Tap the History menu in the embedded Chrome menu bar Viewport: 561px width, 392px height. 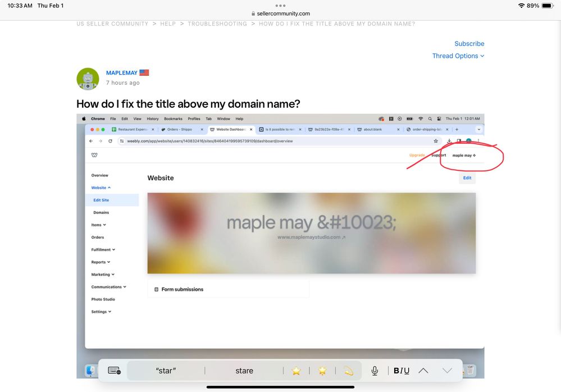pyautogui.click(x=152, y=118)
